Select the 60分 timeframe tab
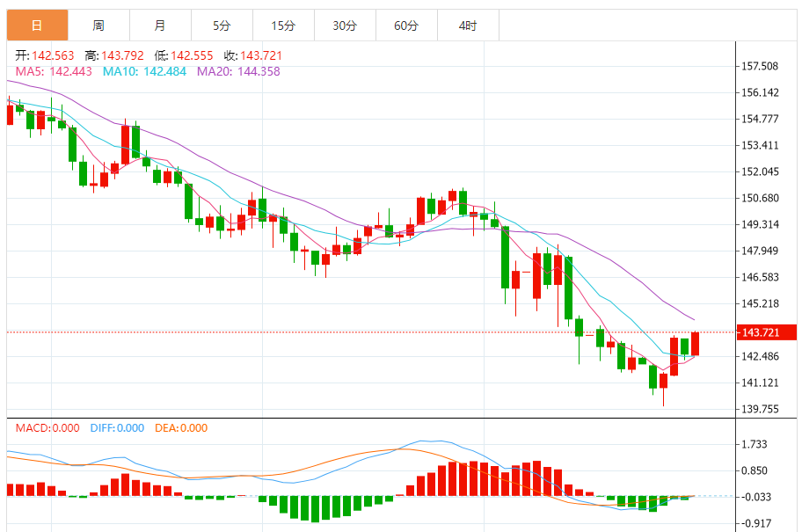802x532 pixels. (406, 26)
